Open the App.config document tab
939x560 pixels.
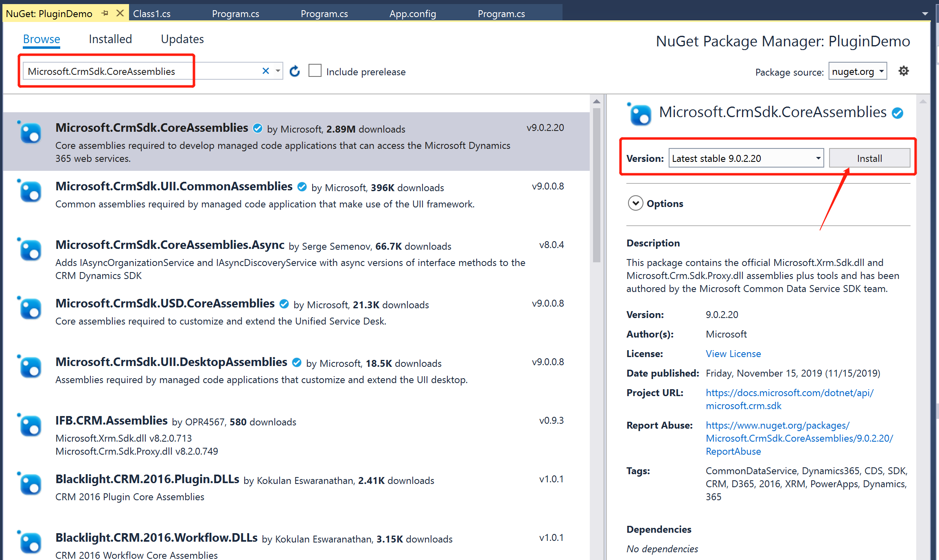[x=413, y=13]
